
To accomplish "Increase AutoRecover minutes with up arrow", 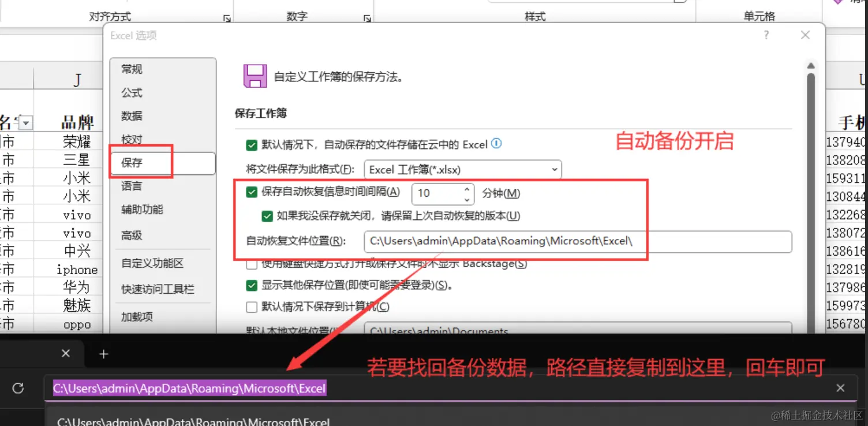I will pos(466,188).
